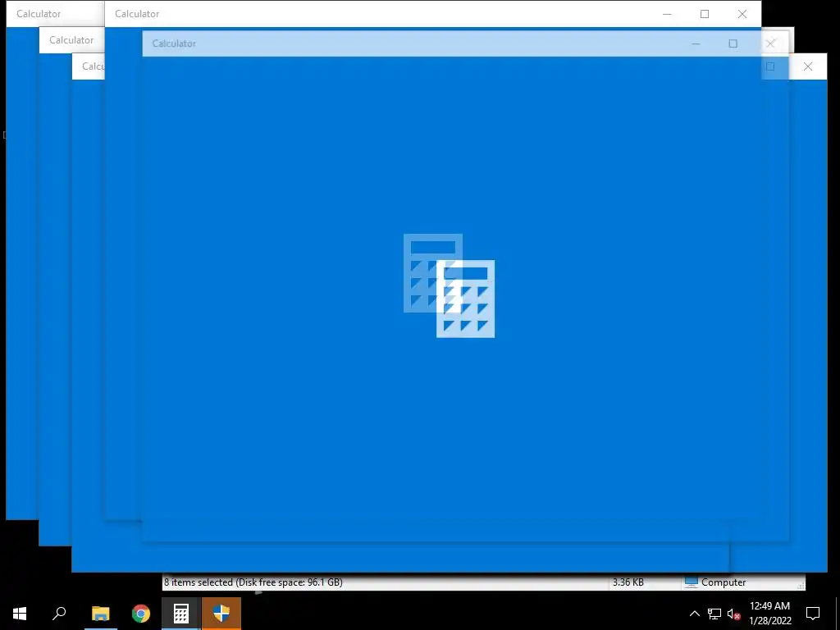Open taskbar search magnifier
Viewport: 840px width, 630px height.
(59, 614)
